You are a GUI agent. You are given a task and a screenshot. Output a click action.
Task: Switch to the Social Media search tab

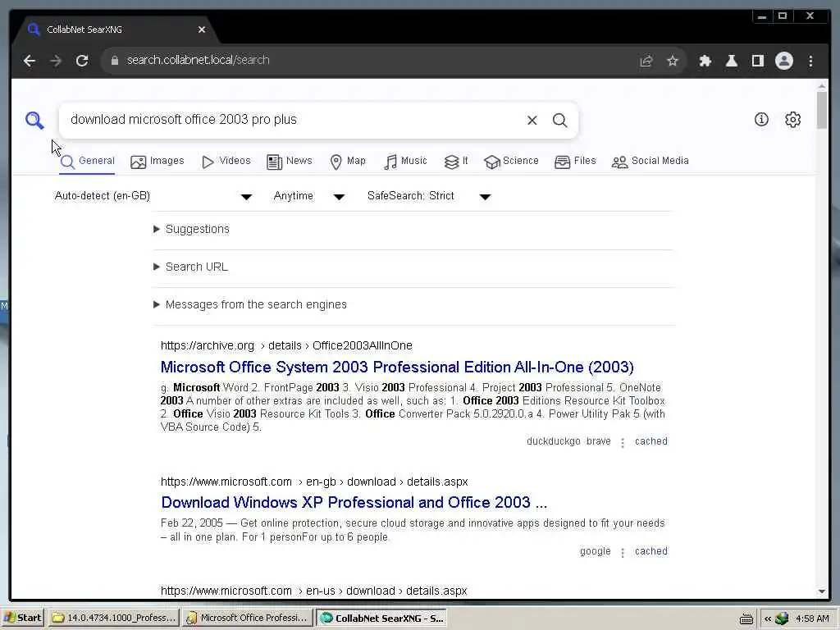[651, 162]
